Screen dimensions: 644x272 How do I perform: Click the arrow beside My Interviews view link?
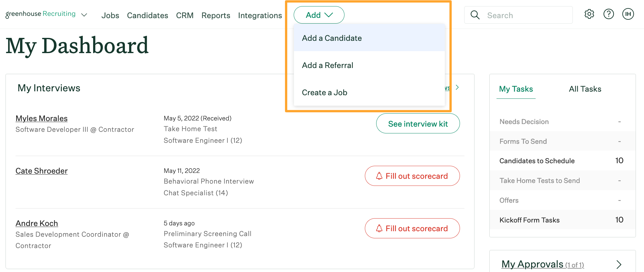point(457,87)
